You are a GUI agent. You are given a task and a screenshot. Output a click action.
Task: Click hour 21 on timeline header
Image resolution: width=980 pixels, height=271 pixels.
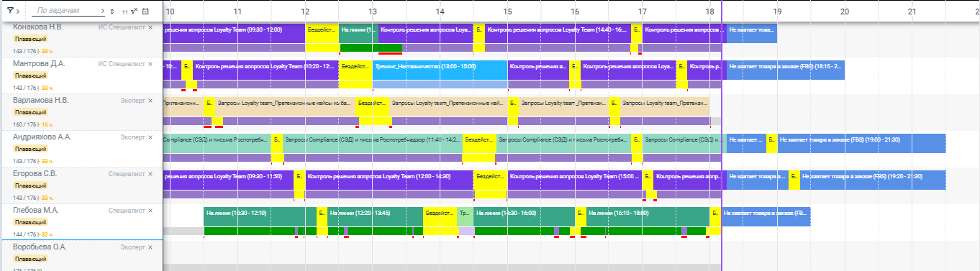[912, 12]
